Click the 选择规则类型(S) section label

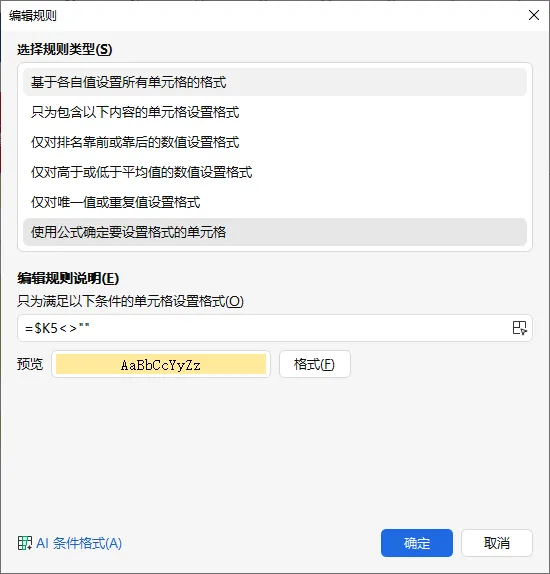64,49
